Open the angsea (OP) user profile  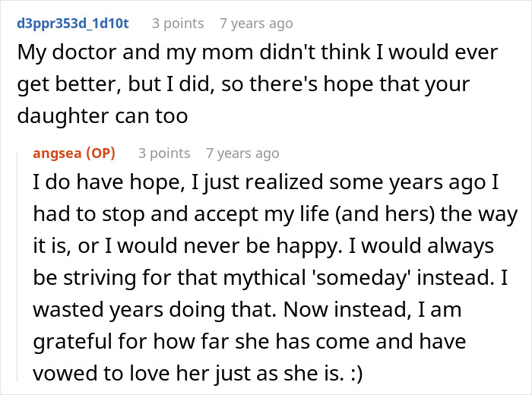click(74, 153)
